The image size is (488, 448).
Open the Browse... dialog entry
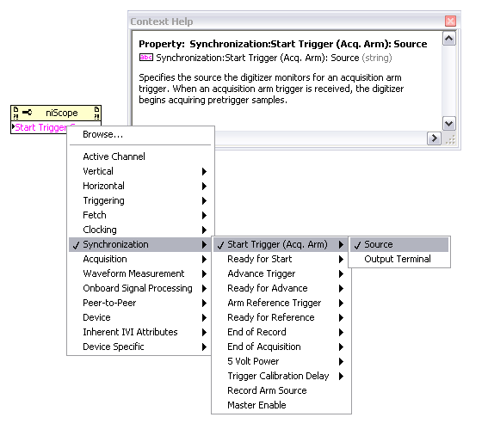(x=139, y=135)
